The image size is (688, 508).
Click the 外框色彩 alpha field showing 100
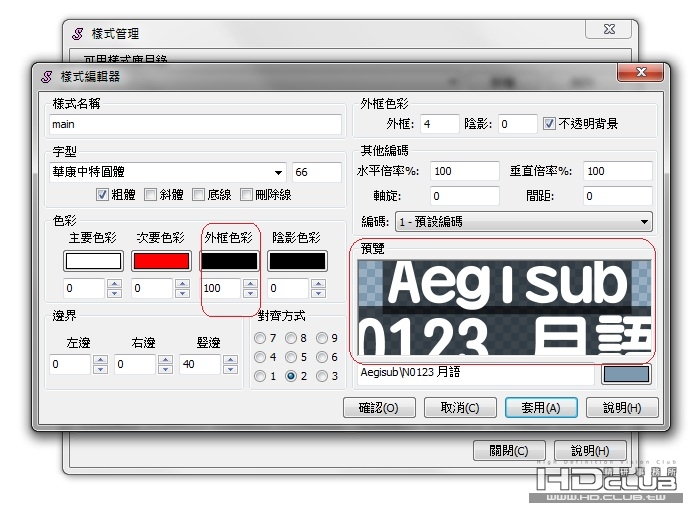click(221, 288)
